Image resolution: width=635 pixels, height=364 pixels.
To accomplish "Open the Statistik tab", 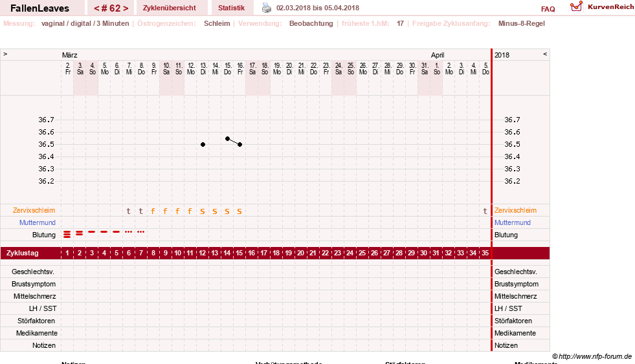I will click(x=231, y=8).
